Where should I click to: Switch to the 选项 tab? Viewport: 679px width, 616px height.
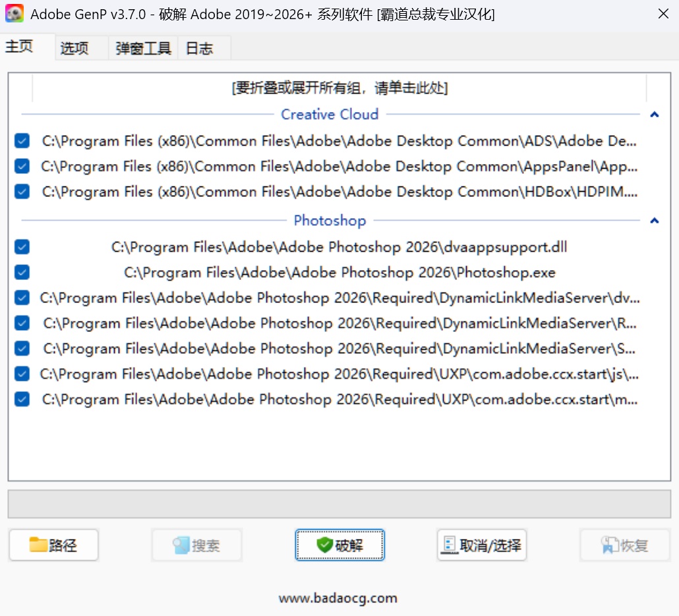pos(74,49)
